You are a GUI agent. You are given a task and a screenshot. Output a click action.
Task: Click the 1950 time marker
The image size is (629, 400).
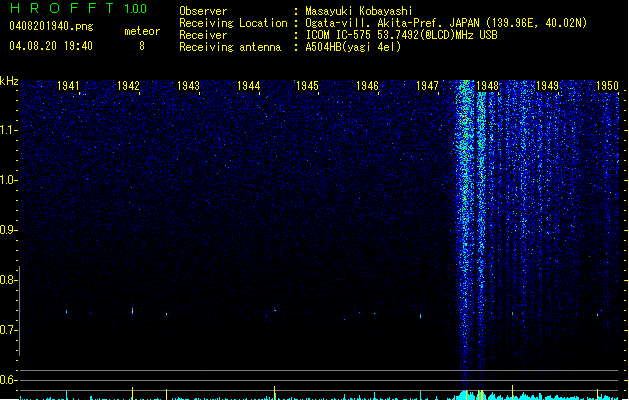(607, 86)
